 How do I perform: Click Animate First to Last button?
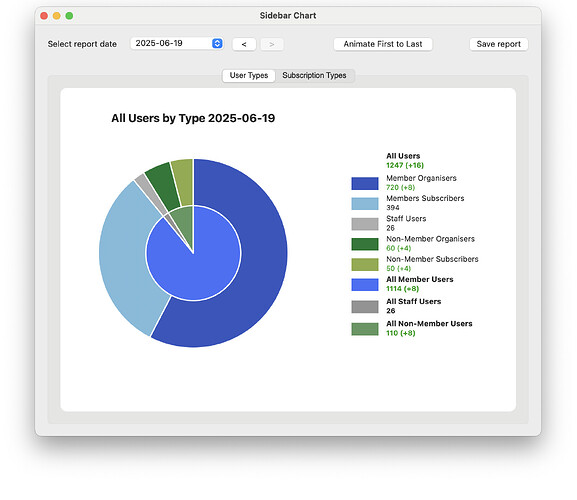click(383, 44)
